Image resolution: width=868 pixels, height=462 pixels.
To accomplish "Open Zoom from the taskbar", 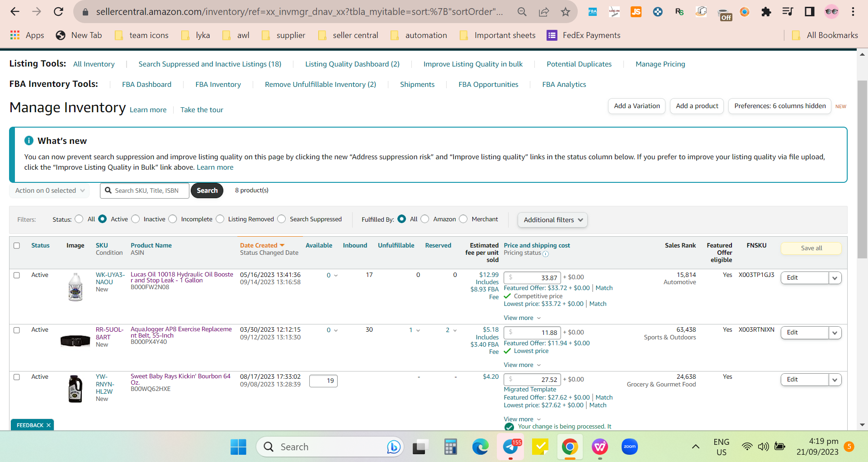I will 630,447.
